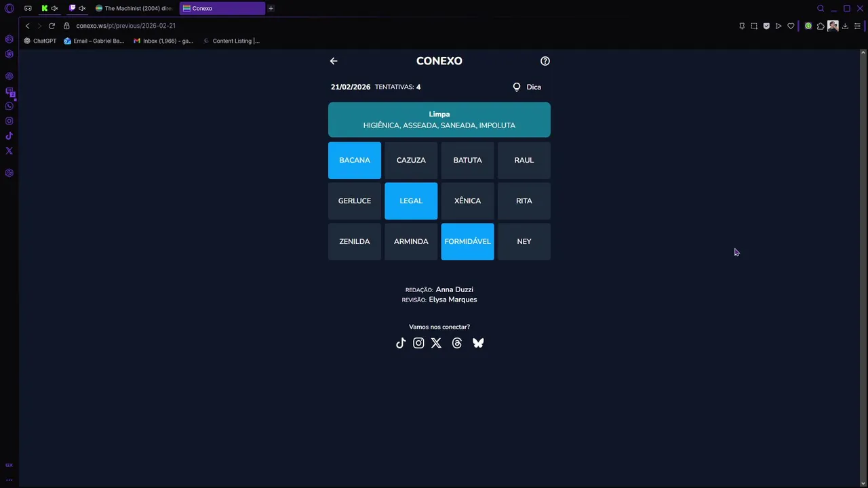
Task: Click the snapshot capture toolbar icon
Action: [754, 26]
